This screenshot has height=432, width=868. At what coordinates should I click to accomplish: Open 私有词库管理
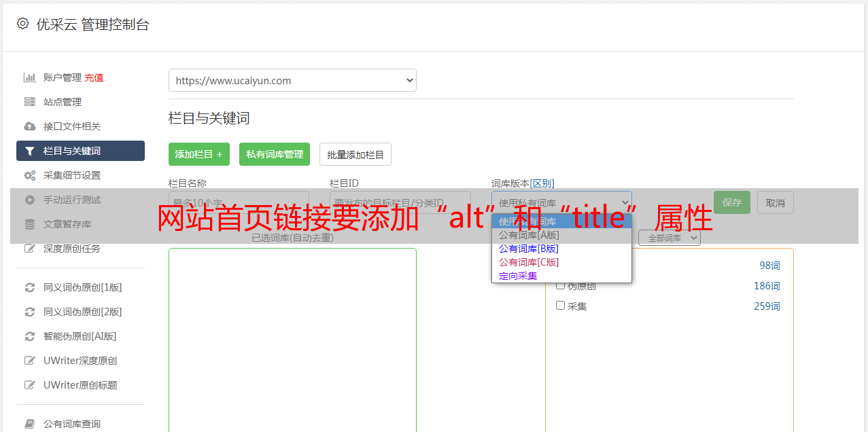pyautogui.click(x=275, y=154)
